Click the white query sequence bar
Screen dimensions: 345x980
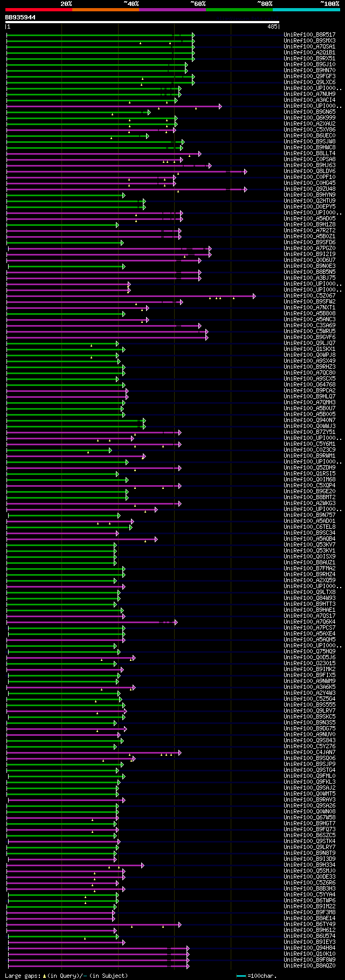(142, 22)
